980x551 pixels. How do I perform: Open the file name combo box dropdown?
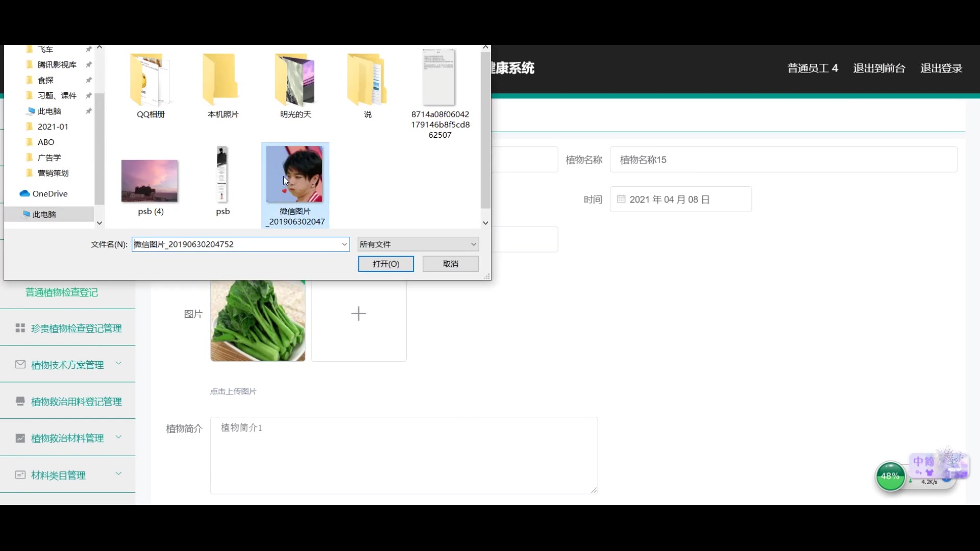point(345,244)
